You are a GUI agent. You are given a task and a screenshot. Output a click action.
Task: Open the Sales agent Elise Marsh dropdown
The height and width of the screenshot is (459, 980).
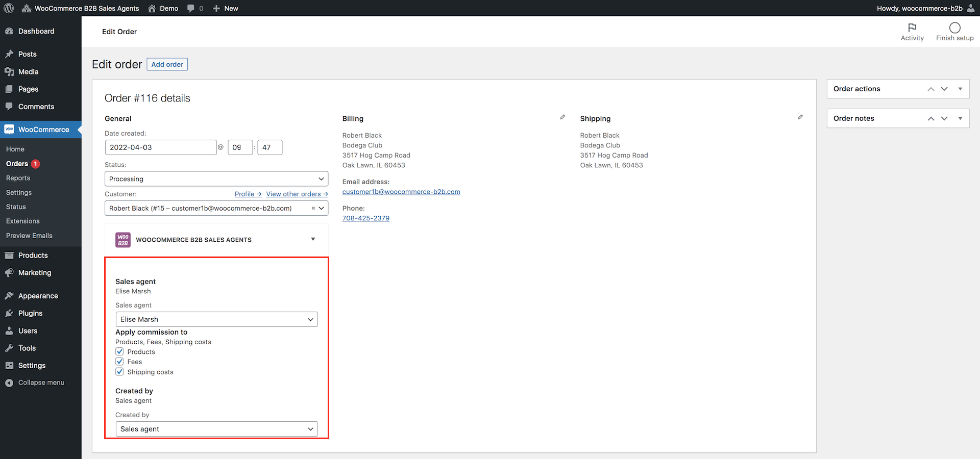click(x=216, y=319)
